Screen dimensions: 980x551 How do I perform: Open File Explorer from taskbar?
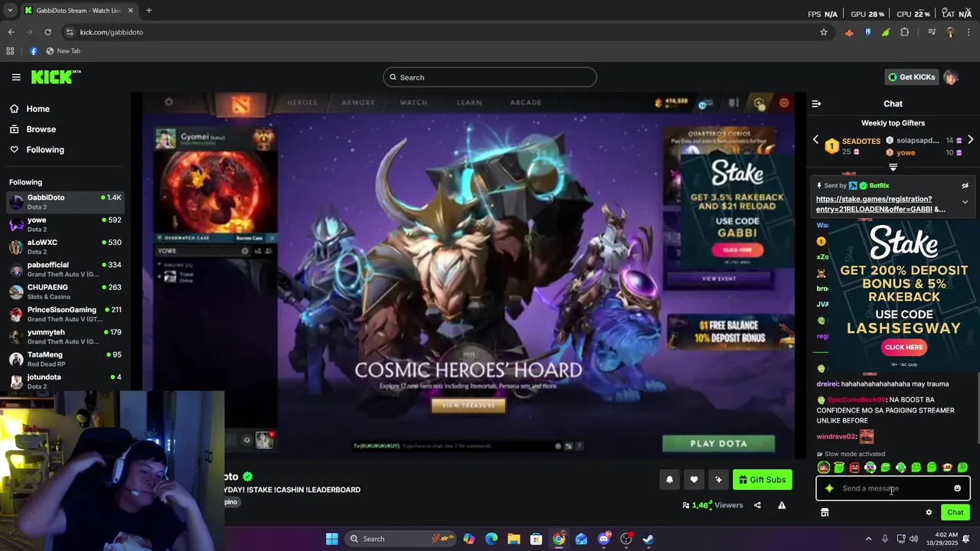click(514, 539)
